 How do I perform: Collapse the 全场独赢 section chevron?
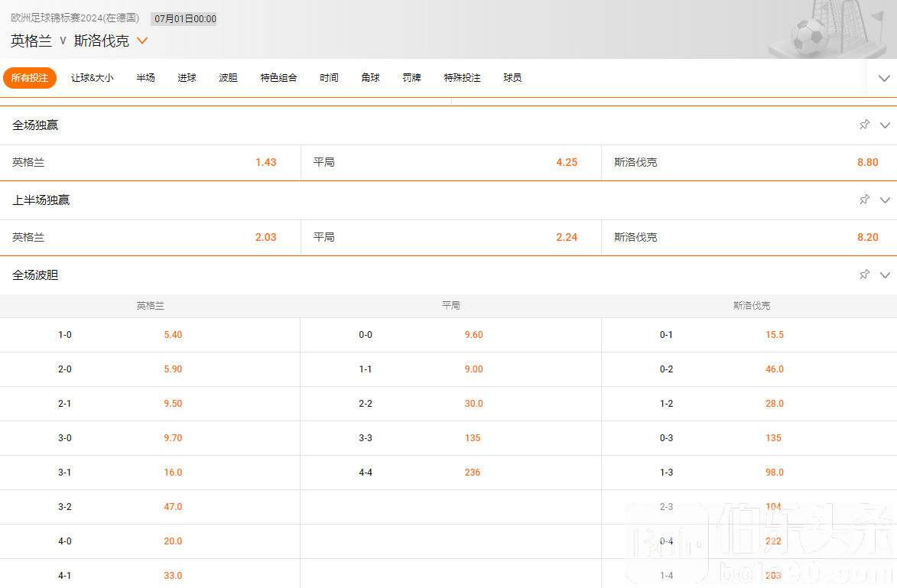coord(886,125)
